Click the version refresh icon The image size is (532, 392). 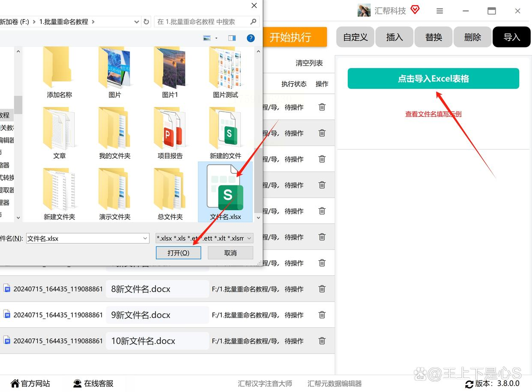469,384
